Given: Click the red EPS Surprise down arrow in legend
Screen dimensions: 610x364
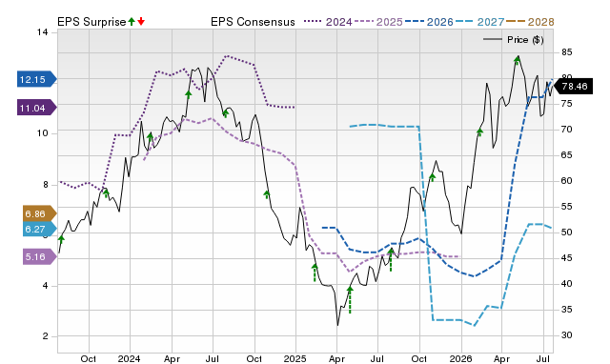Looking at the screenshot, I should click(141, 22).
